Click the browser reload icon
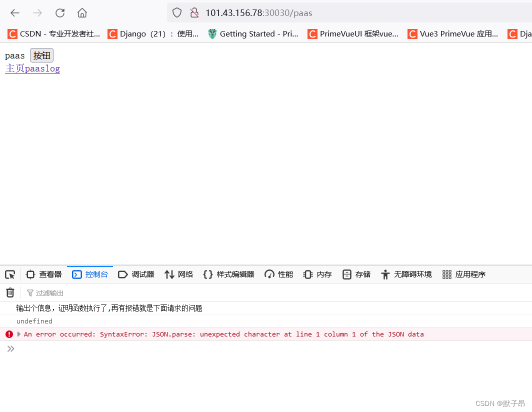This screenshot has height=412, width=532. [59, 13]
